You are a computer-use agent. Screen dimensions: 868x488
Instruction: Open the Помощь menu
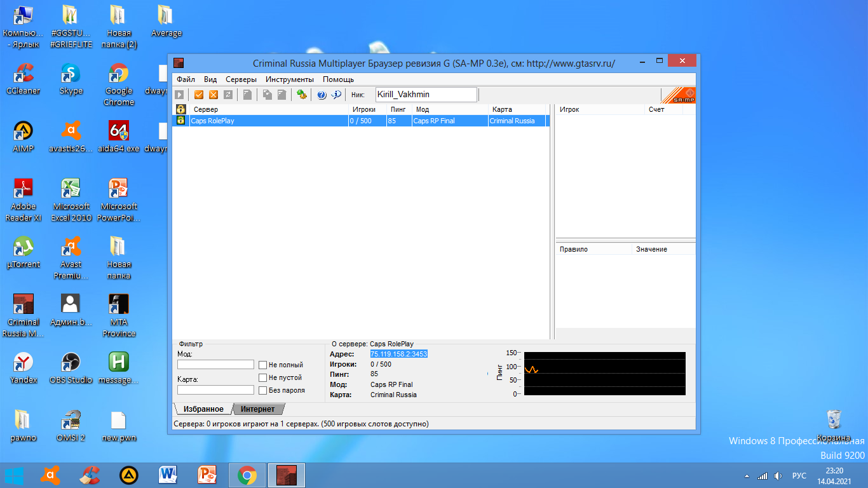(338, 79)
